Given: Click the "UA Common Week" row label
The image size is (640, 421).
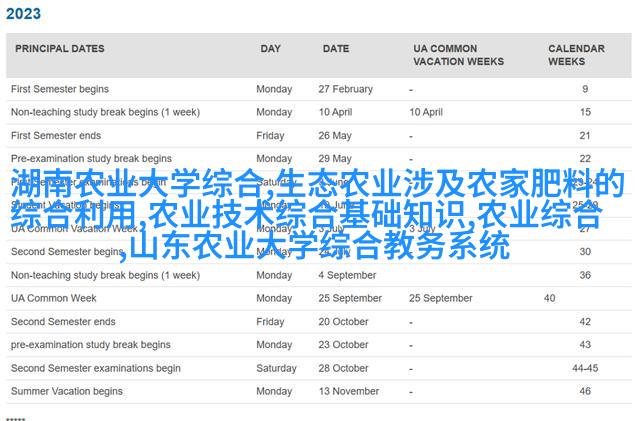Looking at the screenshot, I should click(53, 298).
